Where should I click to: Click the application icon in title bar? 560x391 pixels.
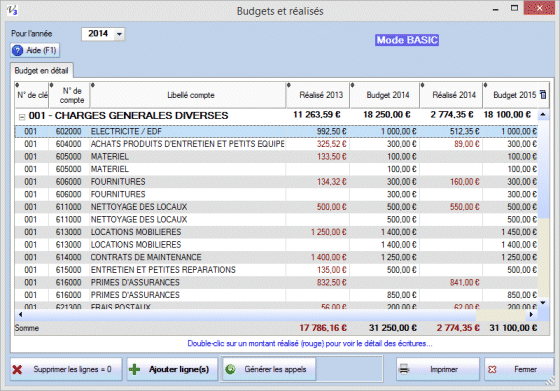click(12, 10)
